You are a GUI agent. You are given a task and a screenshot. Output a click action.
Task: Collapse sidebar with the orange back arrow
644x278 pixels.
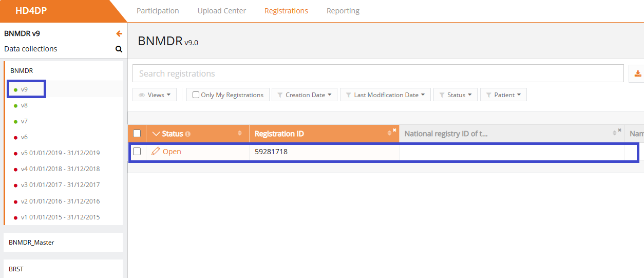119,34
